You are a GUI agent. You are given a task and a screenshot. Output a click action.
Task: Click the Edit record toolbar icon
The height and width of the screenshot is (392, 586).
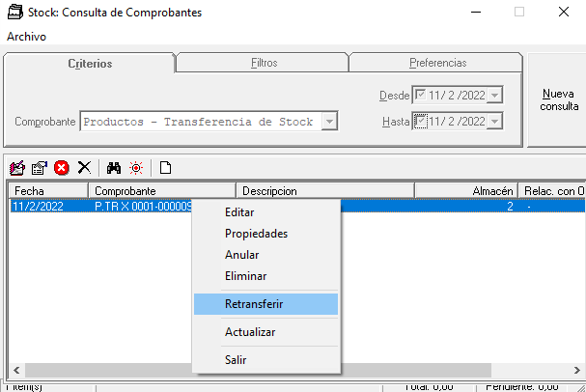point(17,167)
